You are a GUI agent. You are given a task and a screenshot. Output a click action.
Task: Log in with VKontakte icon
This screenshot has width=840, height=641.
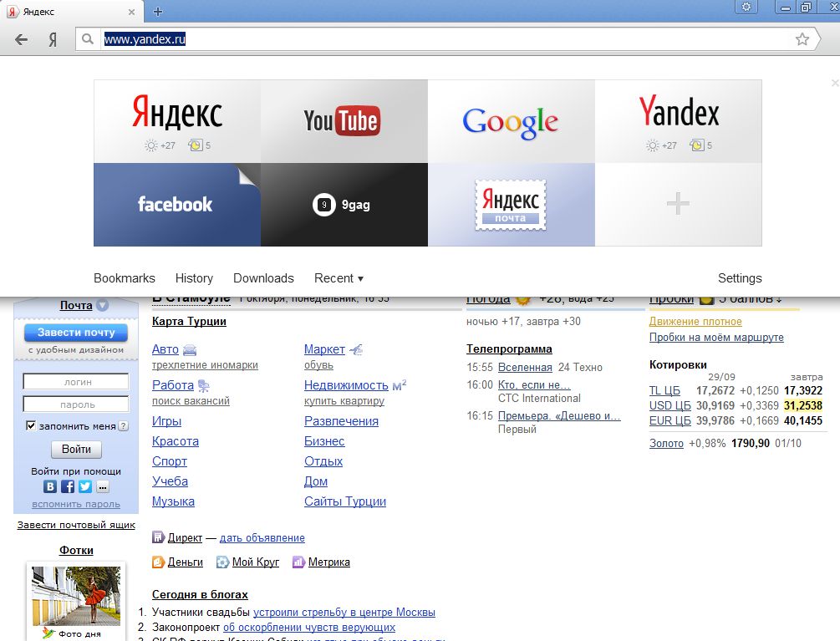point(50,486)
